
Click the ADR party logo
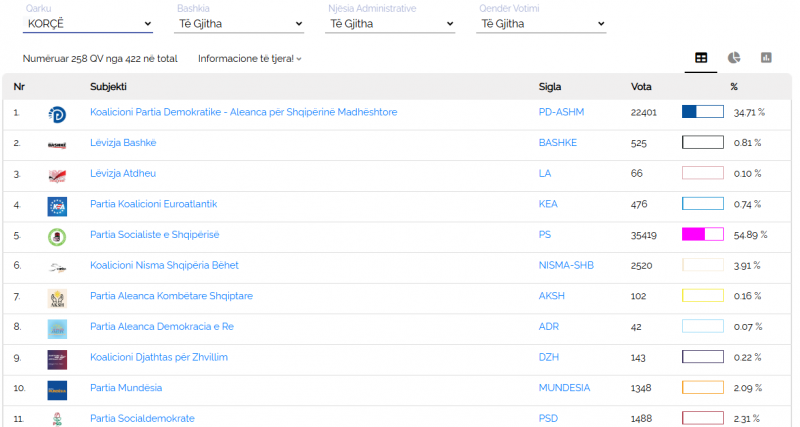click(57, 329)
